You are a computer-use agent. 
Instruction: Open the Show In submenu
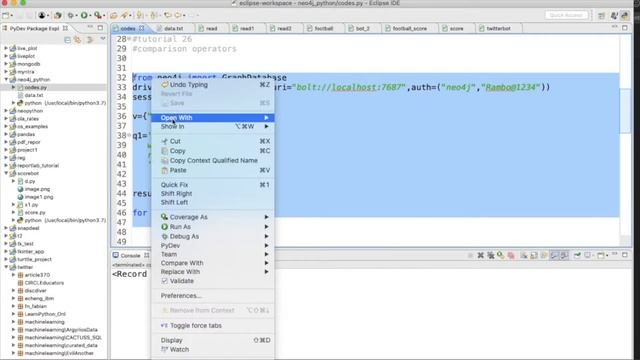[x=213, y=127]
